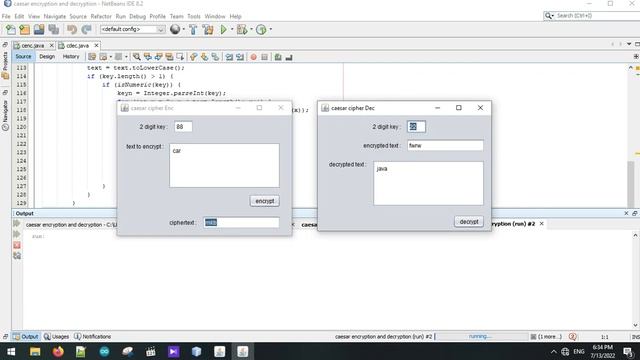Screen dimensions: 640x360
Task: Build Project with the hammer icon
Action: (x=193, y=29)
